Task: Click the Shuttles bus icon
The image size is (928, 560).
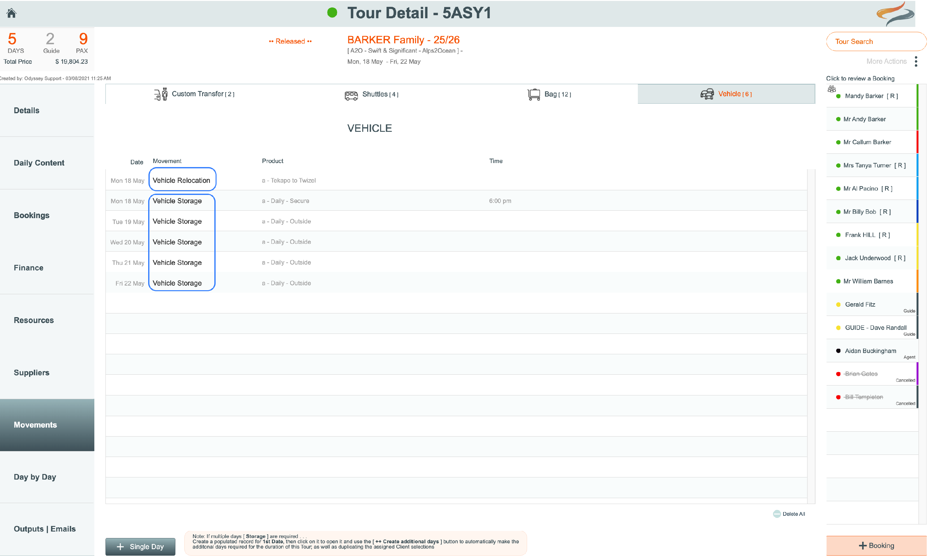Action: tap(351, 95)
